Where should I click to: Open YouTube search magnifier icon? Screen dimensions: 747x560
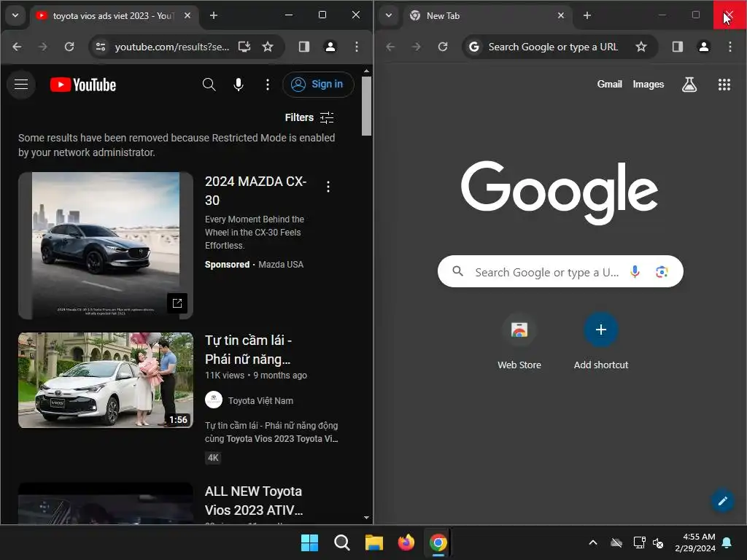click(x=209, y=85)
